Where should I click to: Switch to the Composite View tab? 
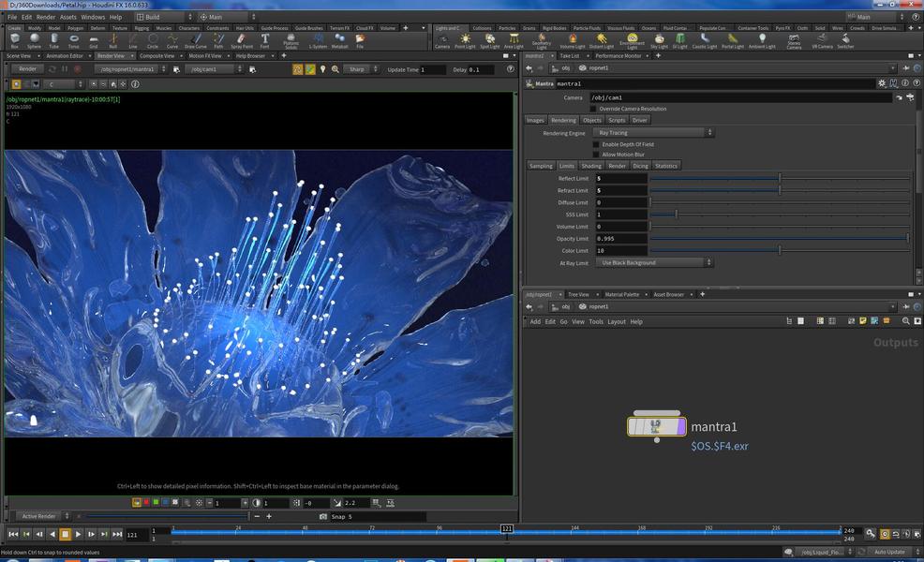pyautogui.click(x=156, y=56)
